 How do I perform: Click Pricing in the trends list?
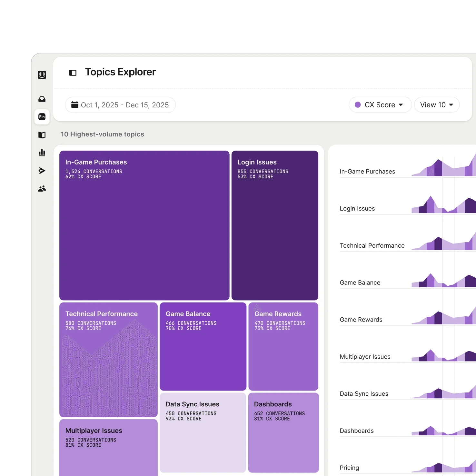click(349, 468)
